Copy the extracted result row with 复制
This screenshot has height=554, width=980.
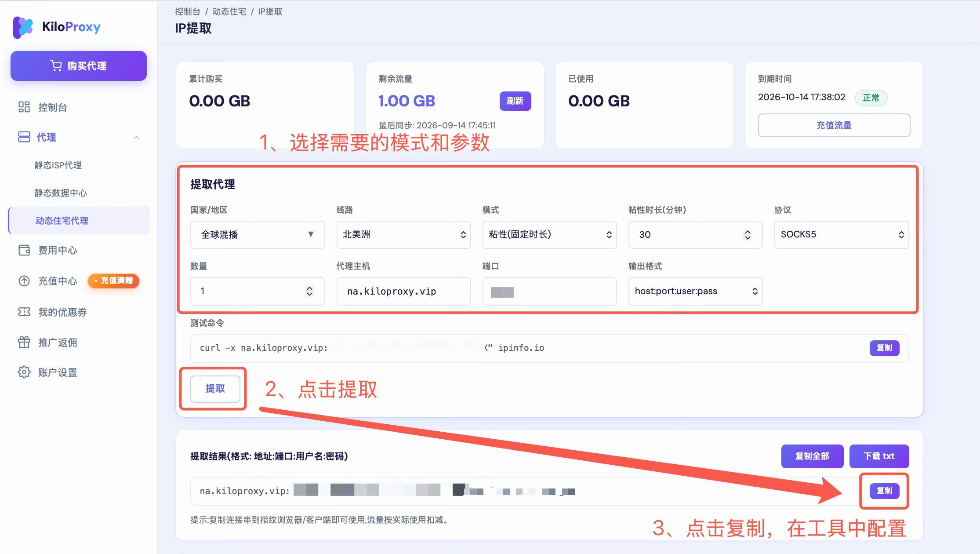point(884,491)
